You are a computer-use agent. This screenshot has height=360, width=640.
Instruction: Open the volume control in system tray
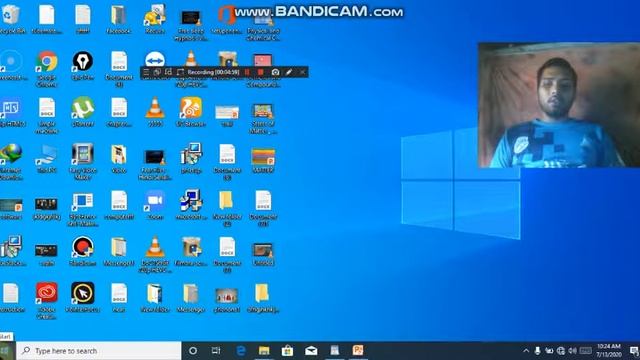pos(573,351)
